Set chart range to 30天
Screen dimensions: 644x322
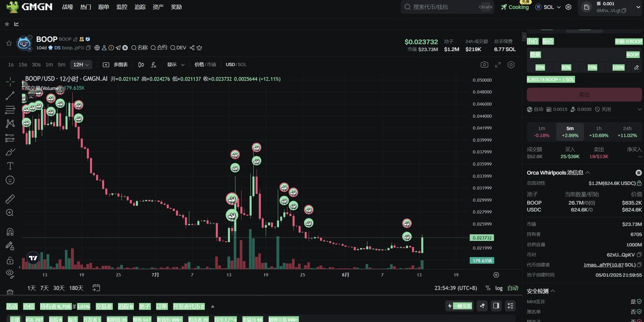[59, 288]
